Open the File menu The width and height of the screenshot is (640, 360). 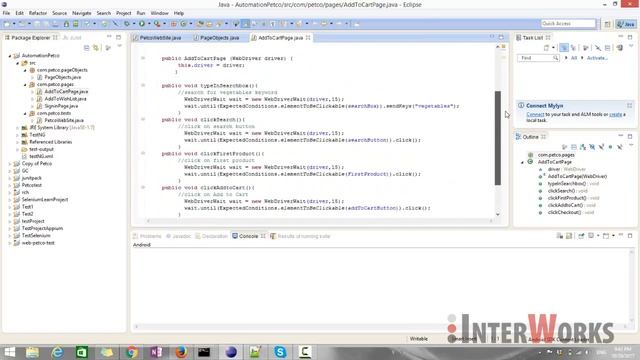[6, 13]
